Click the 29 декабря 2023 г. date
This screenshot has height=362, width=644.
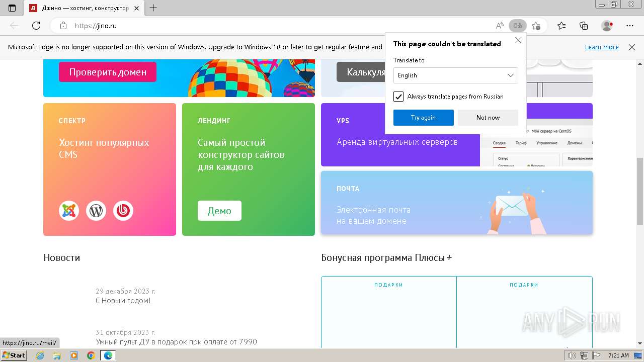126,291
